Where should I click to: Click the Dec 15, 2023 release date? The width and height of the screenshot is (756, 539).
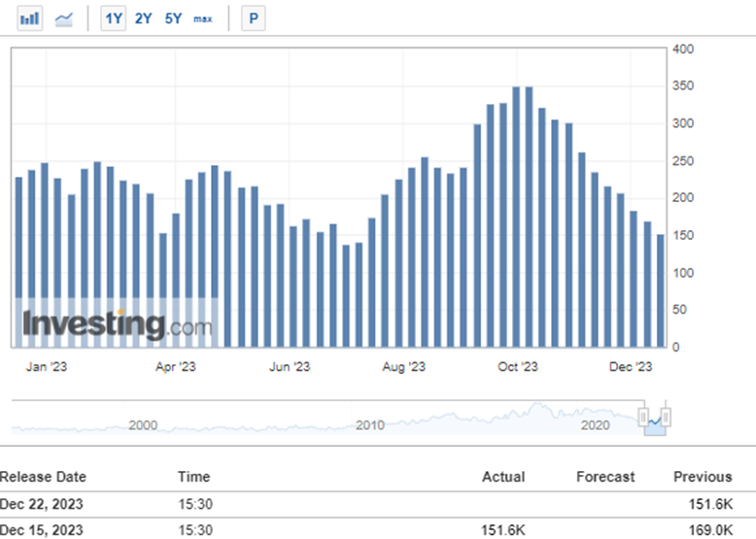pyautogui.click(x=42, y=530)
